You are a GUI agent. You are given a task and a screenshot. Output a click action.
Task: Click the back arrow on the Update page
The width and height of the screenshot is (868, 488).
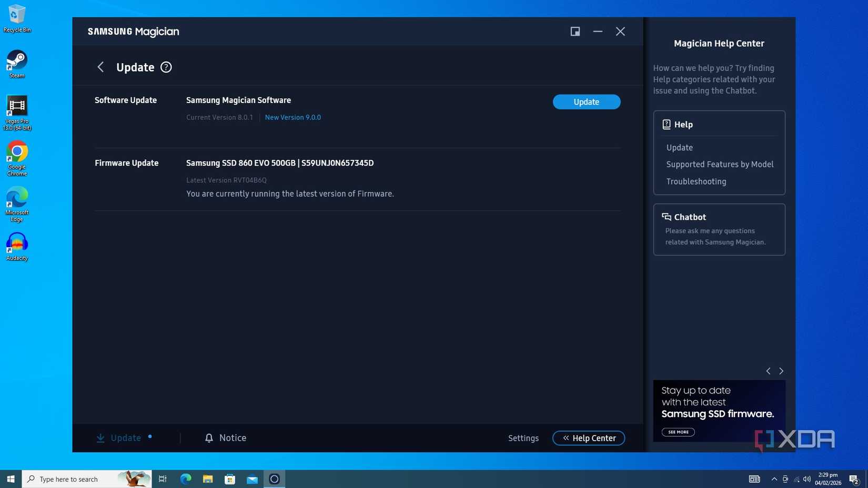pyautogui.click(x=100, y=67)
